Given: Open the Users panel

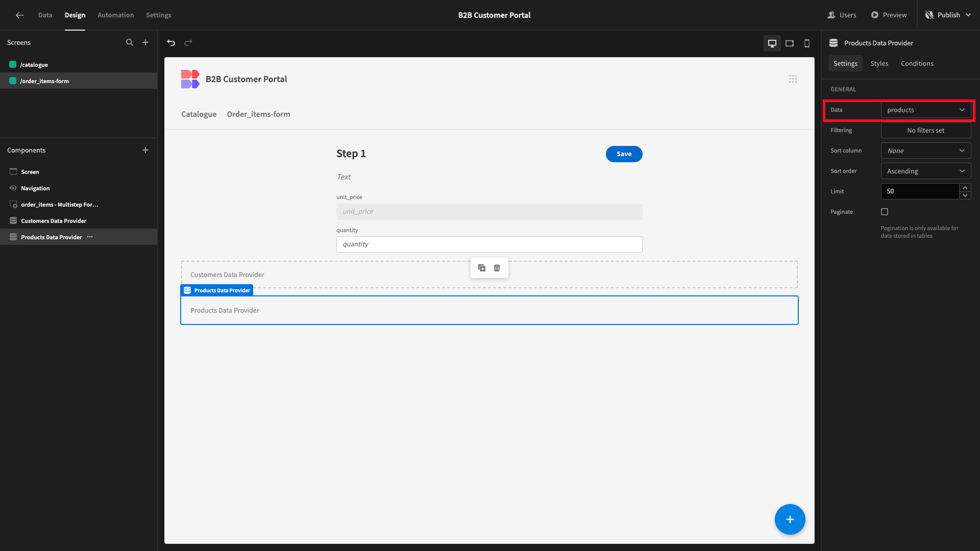Looking at the screenshot, I should (x=842, y=15).
